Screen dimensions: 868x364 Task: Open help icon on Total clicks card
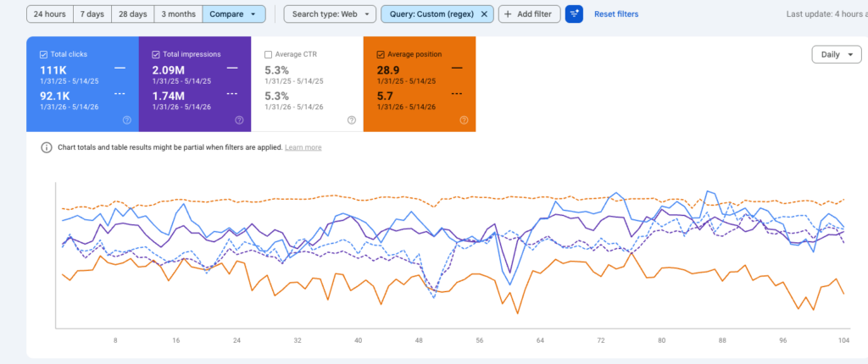(x=127, y=120)
